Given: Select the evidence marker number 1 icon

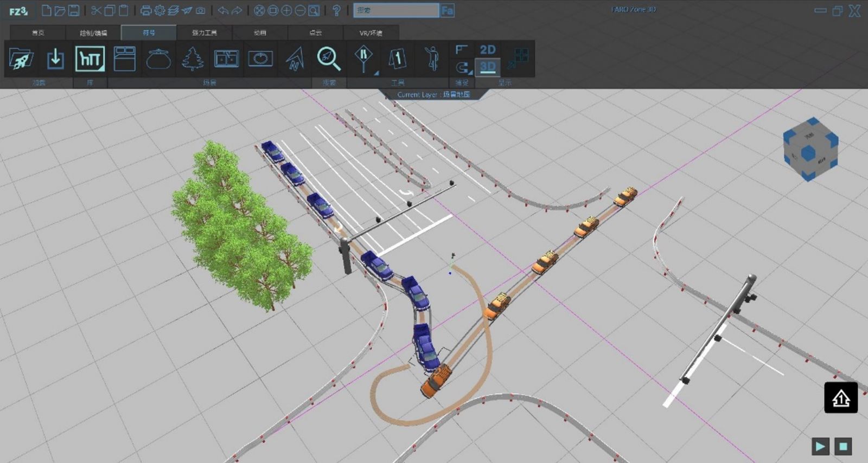Looking at the screenshot, I should (397, 59).
